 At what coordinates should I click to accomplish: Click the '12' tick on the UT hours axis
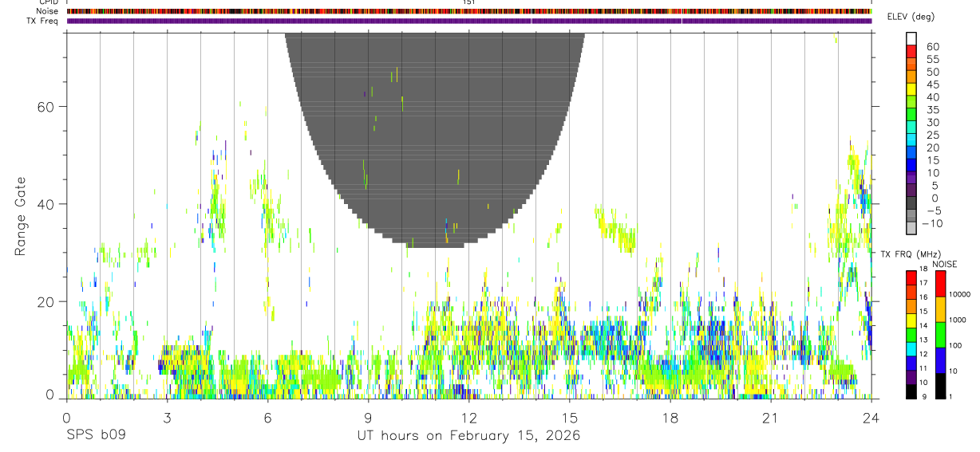coord(469,418)
